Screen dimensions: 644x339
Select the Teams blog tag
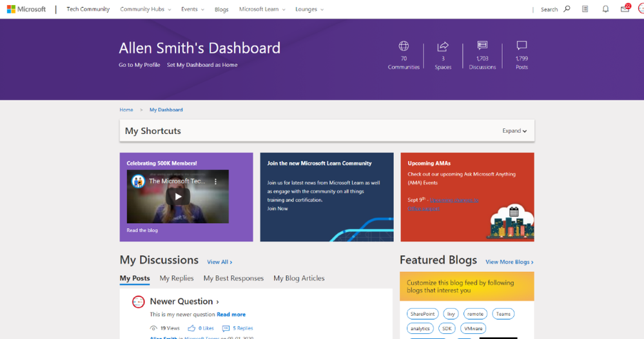[x=503, y=314]
